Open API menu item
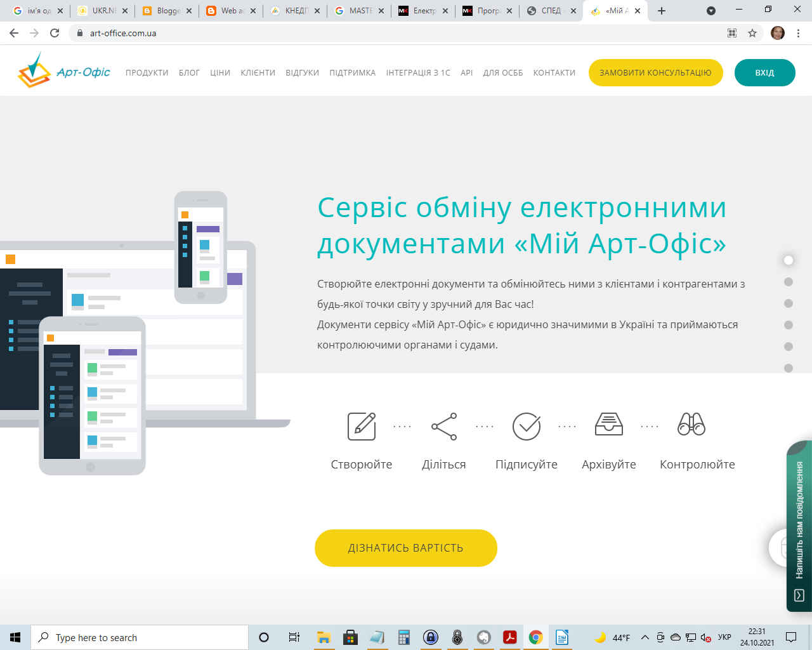Image resolution: width=812 pixels, height=650 pixels. pos(467,73)
